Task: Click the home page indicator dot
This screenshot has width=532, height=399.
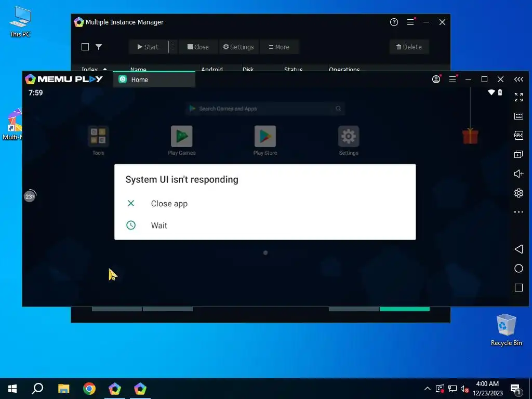Action: pyautogui.click(x=265, y=253)
